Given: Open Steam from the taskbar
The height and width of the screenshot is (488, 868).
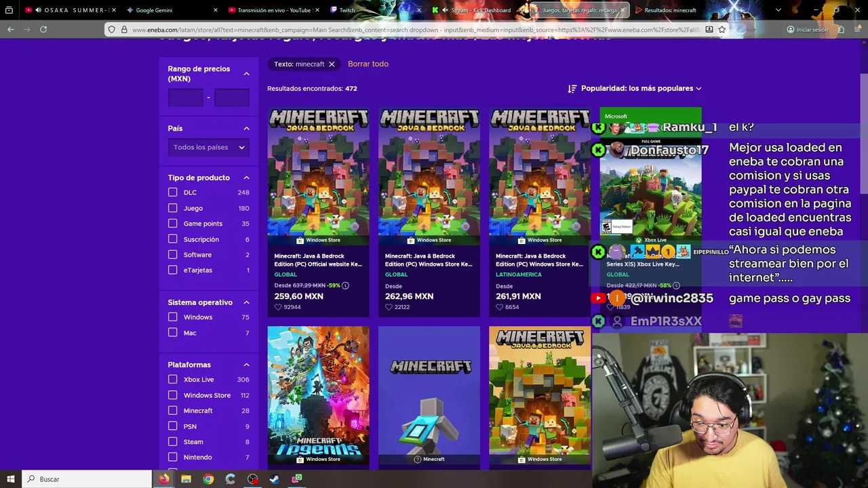Looking at the screenshot, I should click(275, 479).
